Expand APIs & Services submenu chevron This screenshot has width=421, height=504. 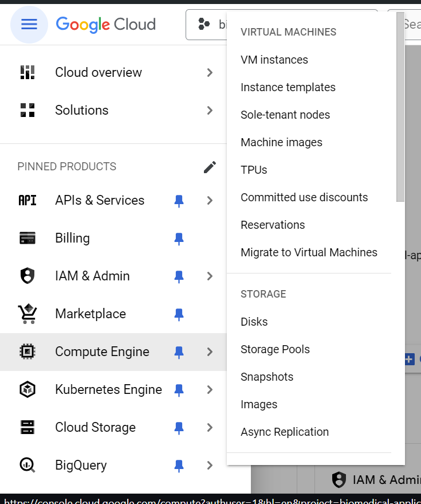[x=210, y=201]
